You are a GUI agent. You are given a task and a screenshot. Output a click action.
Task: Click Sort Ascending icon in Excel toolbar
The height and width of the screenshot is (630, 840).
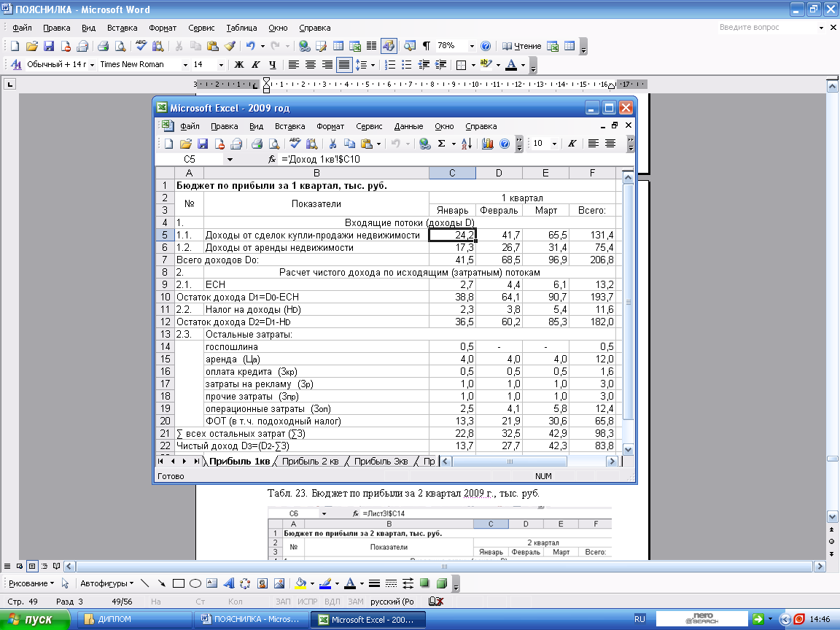click(467, 144)
